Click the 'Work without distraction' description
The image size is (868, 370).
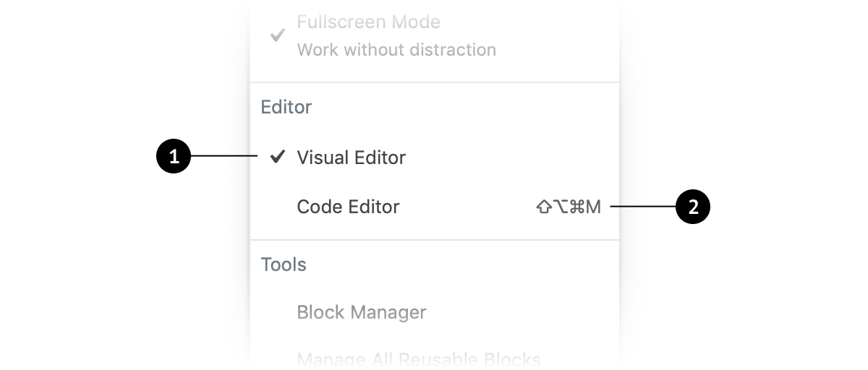(396, 50)
